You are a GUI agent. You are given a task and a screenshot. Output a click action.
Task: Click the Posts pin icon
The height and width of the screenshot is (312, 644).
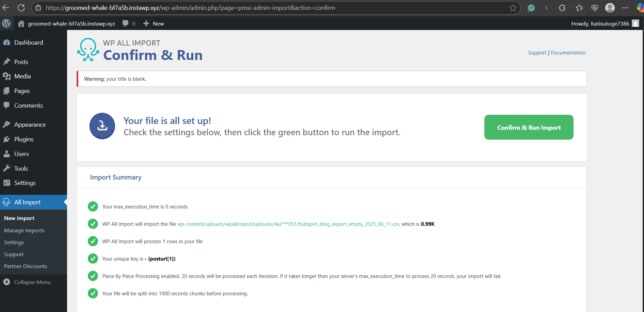[6, 62]
